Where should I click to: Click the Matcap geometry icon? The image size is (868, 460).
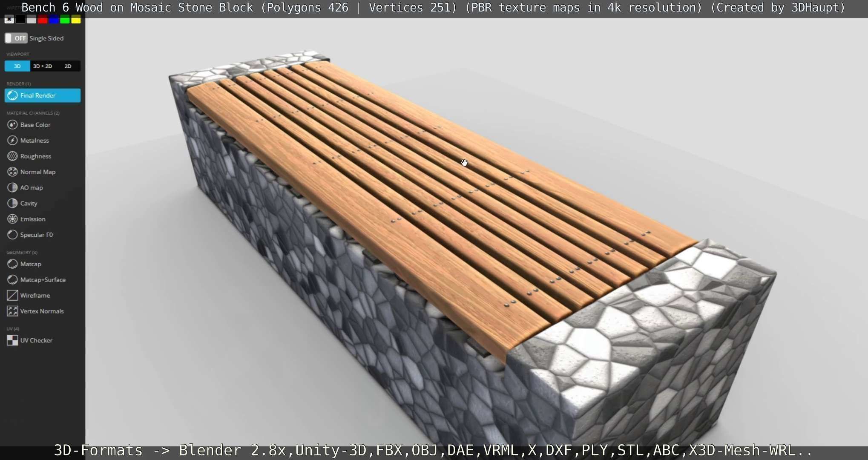point(12,264)
